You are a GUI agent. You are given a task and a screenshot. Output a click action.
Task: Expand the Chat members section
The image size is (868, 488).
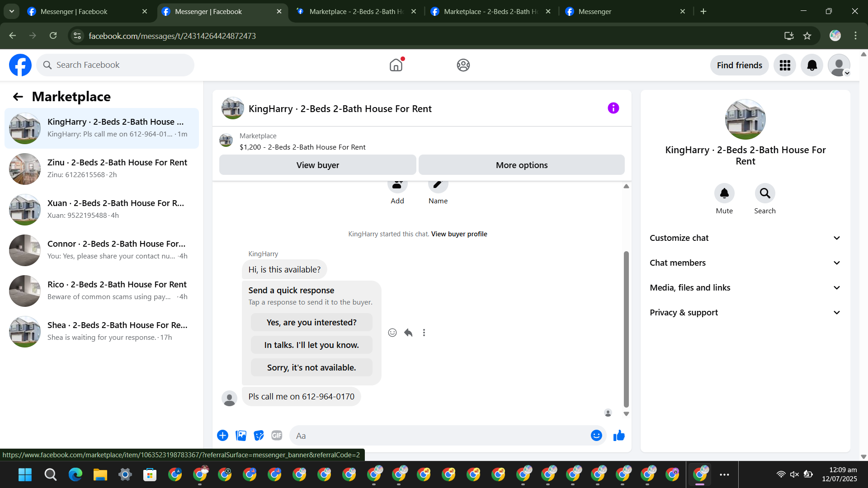pyautogui.click(x=745, y=263)
